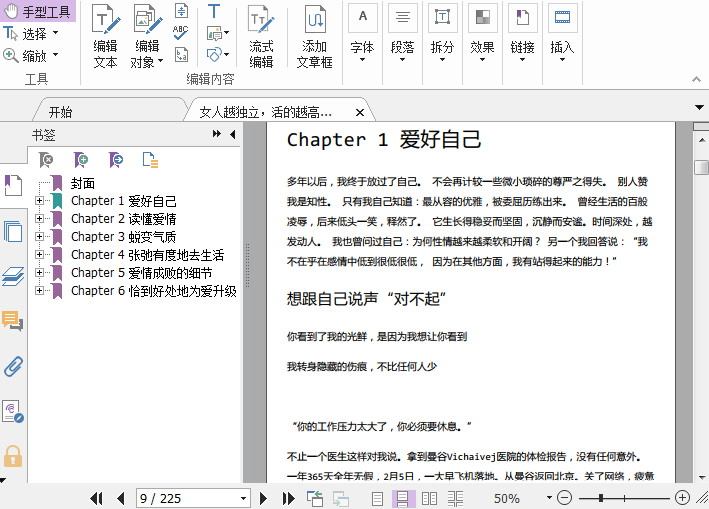Select the Edit Object tool

pyautogui.click(x=146, y=37)
